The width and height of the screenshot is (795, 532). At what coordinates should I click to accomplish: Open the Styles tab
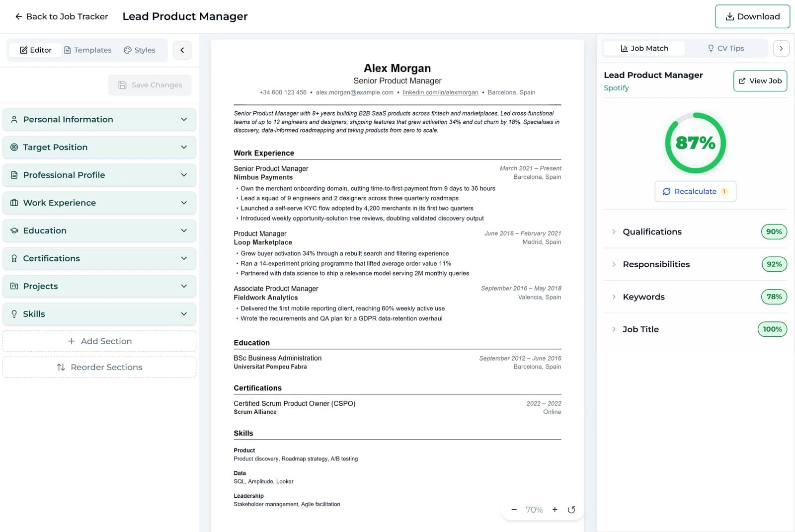[140, 50]
